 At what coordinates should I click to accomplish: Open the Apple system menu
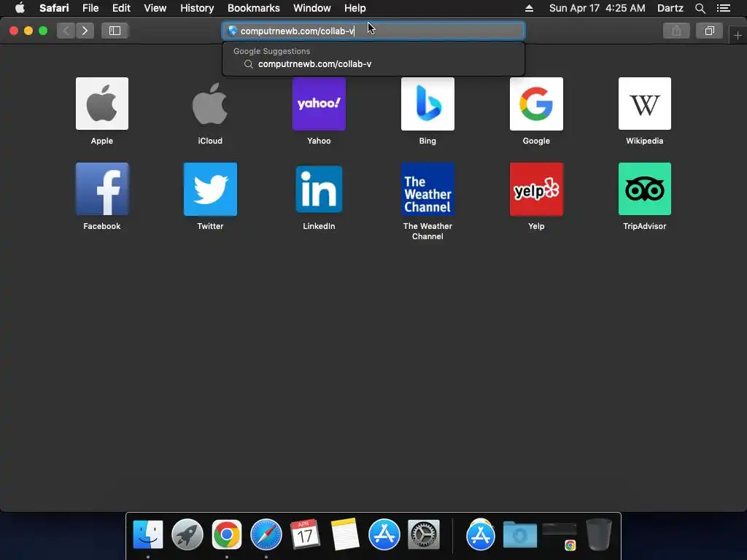click(20, 7)
